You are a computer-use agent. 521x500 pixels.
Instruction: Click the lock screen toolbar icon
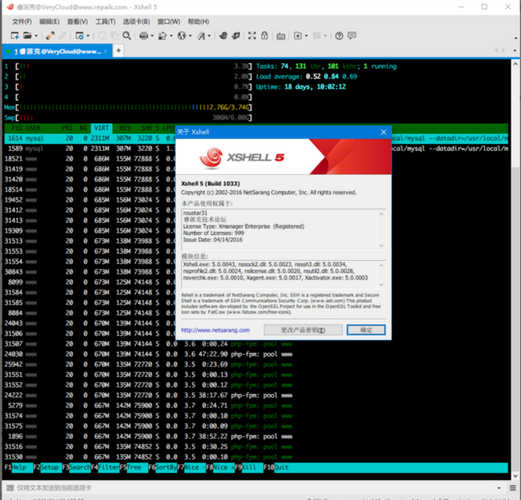pyautogui.click(x=264, y=36)
